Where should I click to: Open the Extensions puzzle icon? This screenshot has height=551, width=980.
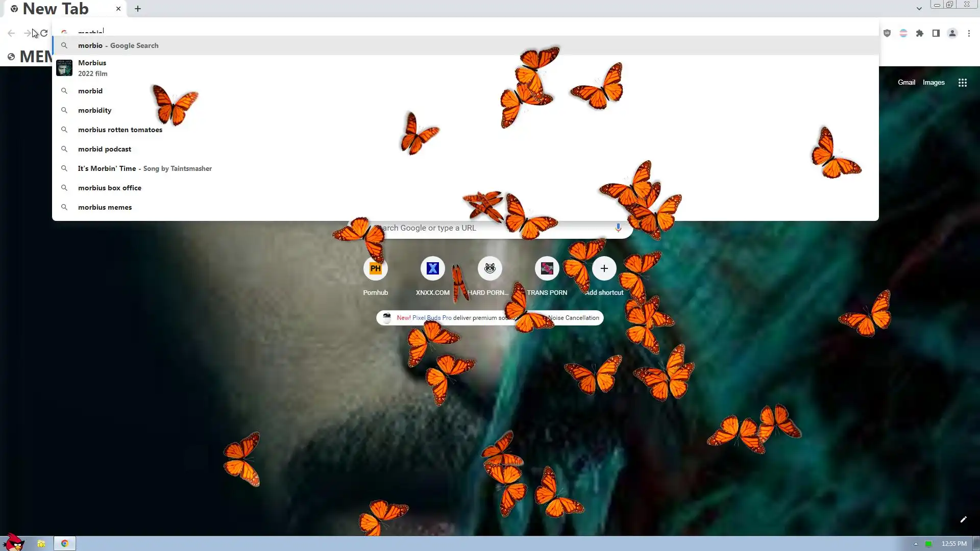click(919, 33)
